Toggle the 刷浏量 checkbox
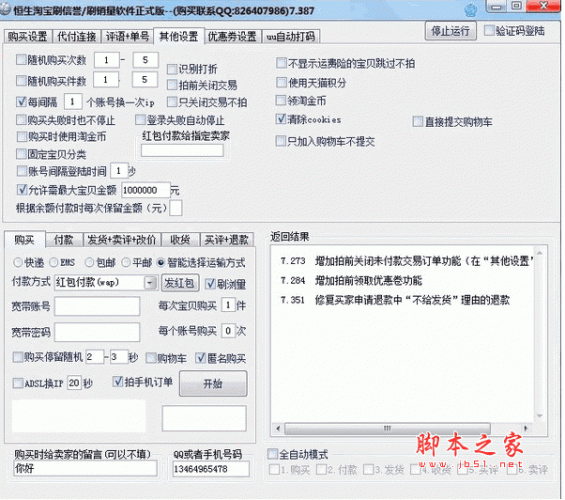Image resolution: width=565 pixels, height=500 pixels. 210,284
